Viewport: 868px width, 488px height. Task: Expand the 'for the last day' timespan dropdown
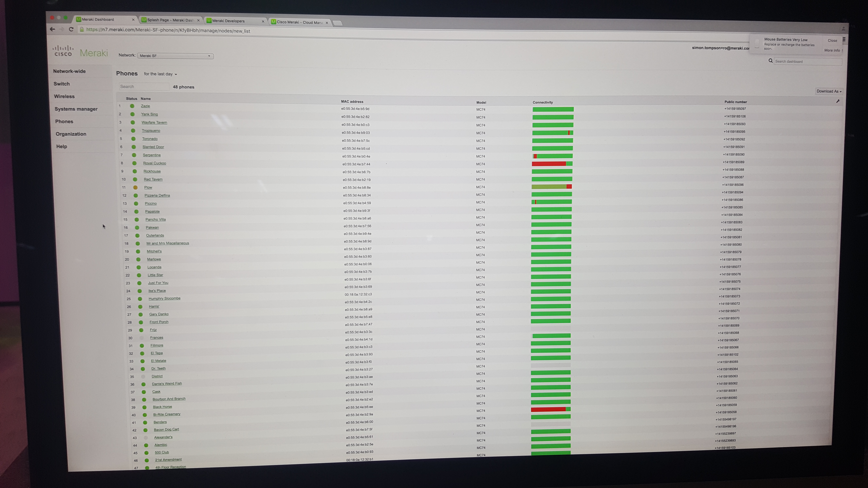160,74
